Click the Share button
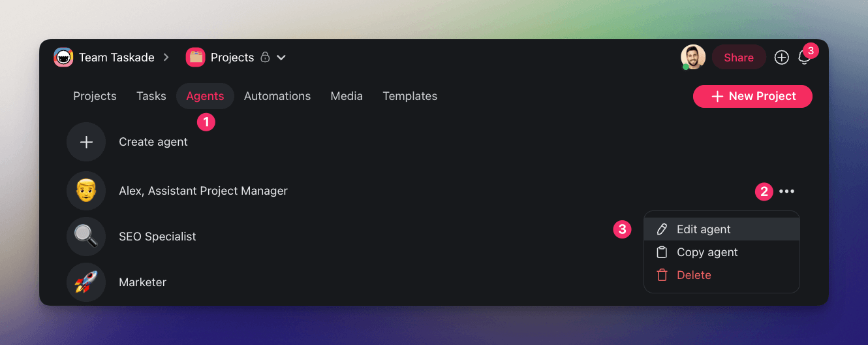The width and height of the screenshot is (868, 345). pos(739,57)
